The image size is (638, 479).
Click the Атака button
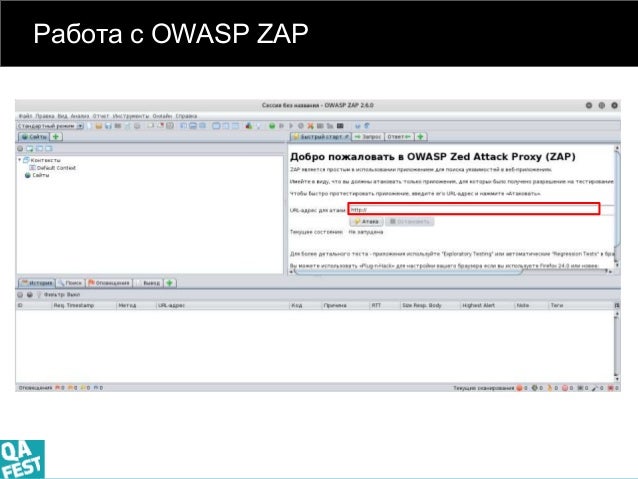point(366,221)
